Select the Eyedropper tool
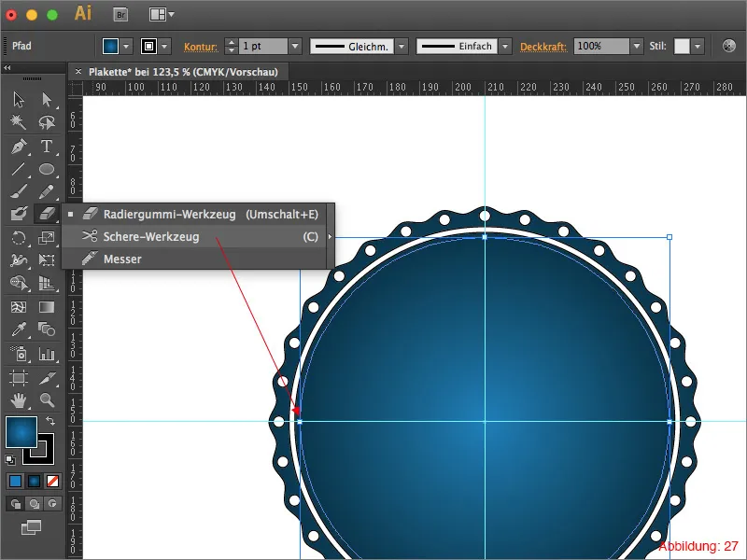 19,329
